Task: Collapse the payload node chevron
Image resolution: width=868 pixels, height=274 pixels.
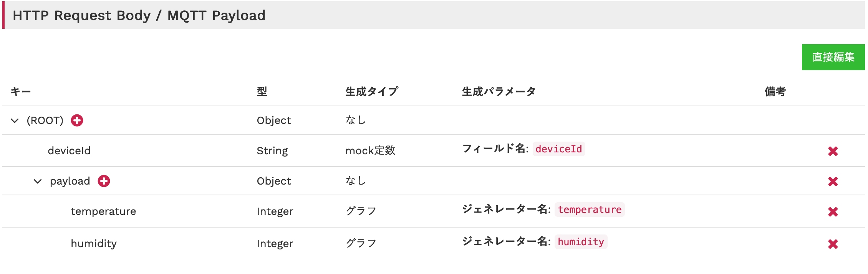Action: [38, 182]
